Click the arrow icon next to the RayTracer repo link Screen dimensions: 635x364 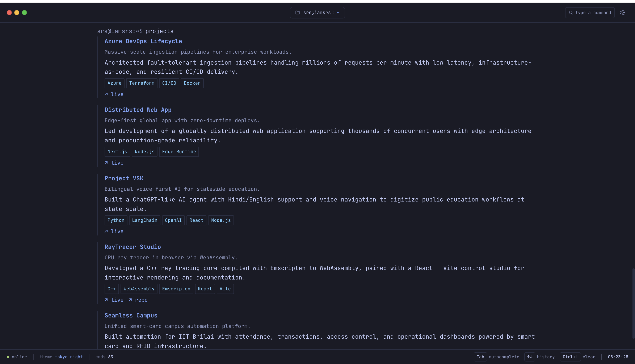(130, 300)
